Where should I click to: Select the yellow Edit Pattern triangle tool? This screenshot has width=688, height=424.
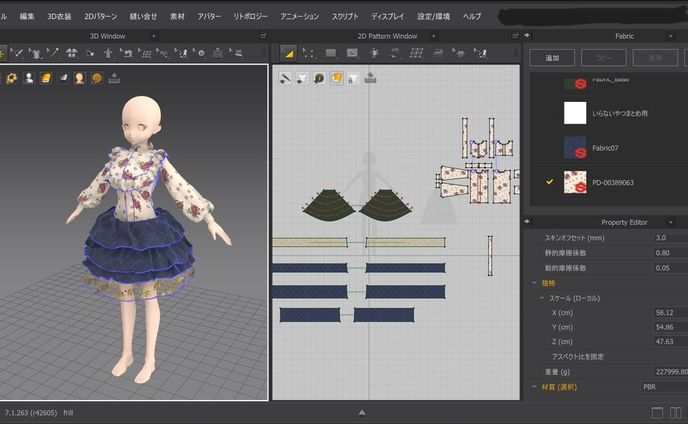pos(288,53)
